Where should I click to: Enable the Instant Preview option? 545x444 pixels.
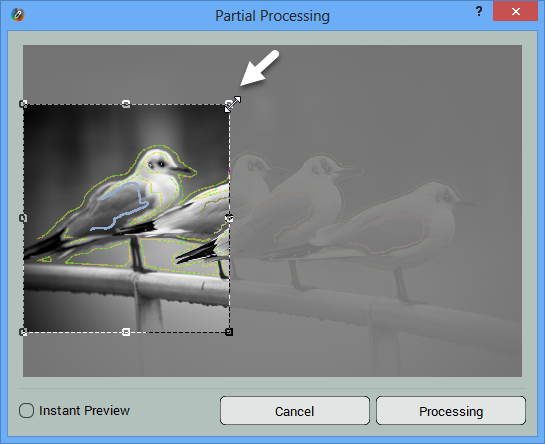pyautogui.click(x=26, y=411)
